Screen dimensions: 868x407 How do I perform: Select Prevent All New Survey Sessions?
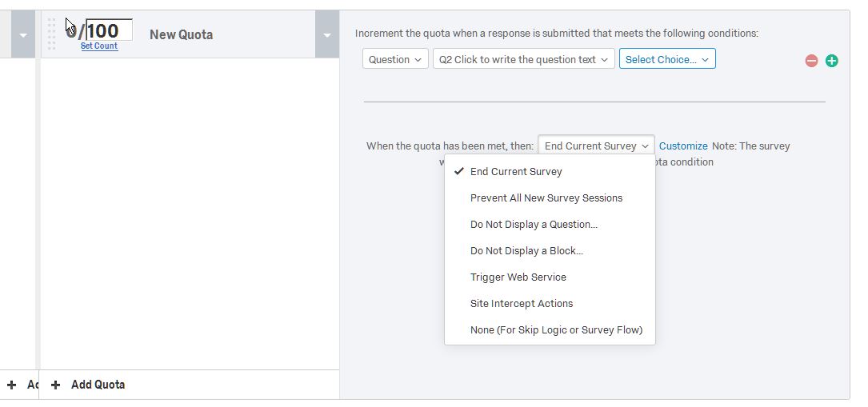click(546, 198)
